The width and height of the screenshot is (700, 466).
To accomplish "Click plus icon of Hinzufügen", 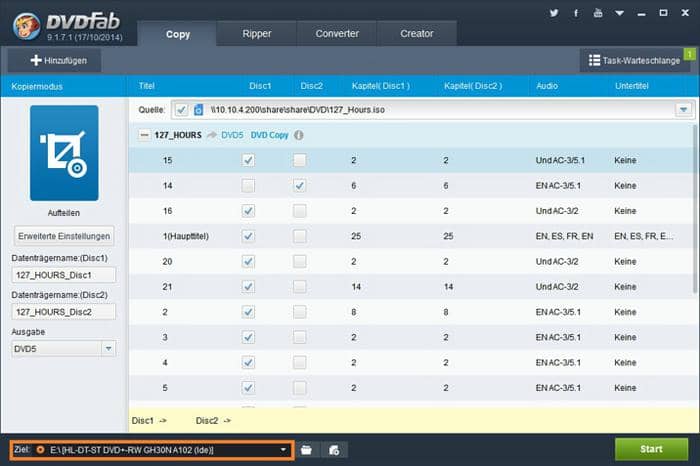I will point(36,60).
